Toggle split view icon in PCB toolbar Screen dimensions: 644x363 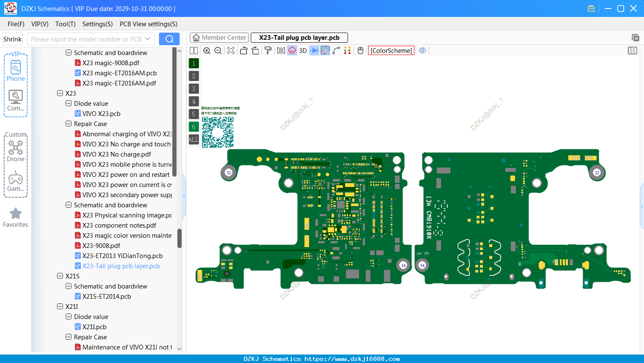194,51
